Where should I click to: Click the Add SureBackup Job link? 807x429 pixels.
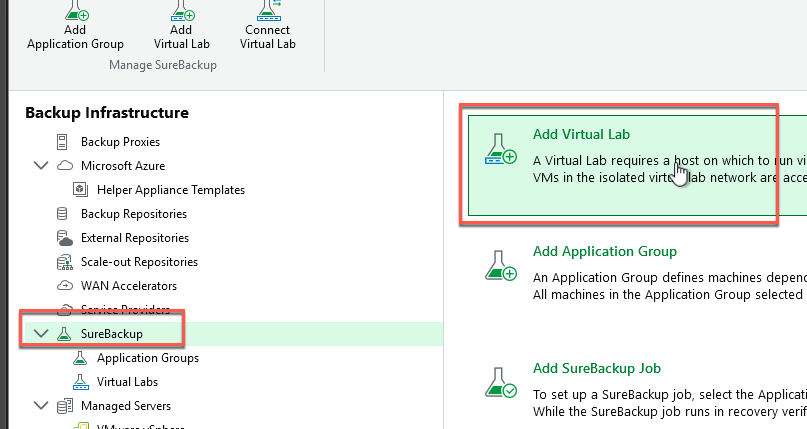[596, 369]
